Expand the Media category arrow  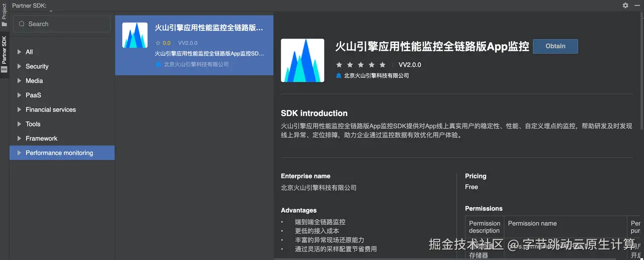coord(19,80)
